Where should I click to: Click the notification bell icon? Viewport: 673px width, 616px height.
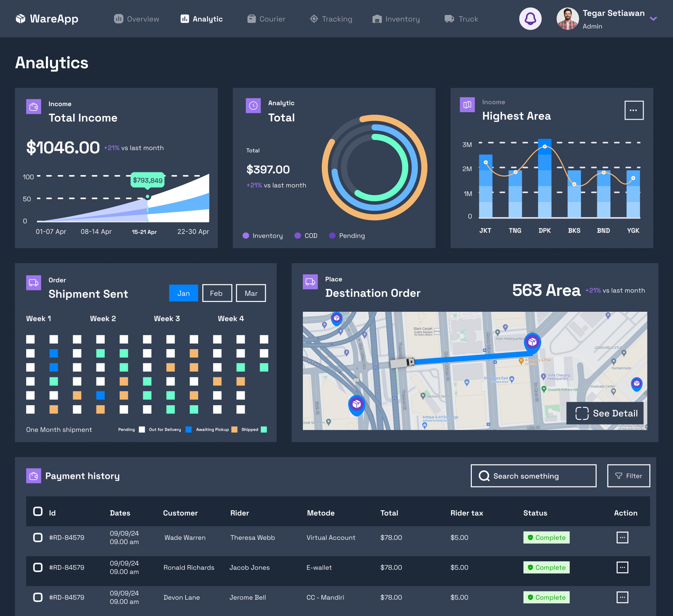(x=530, y=19)
